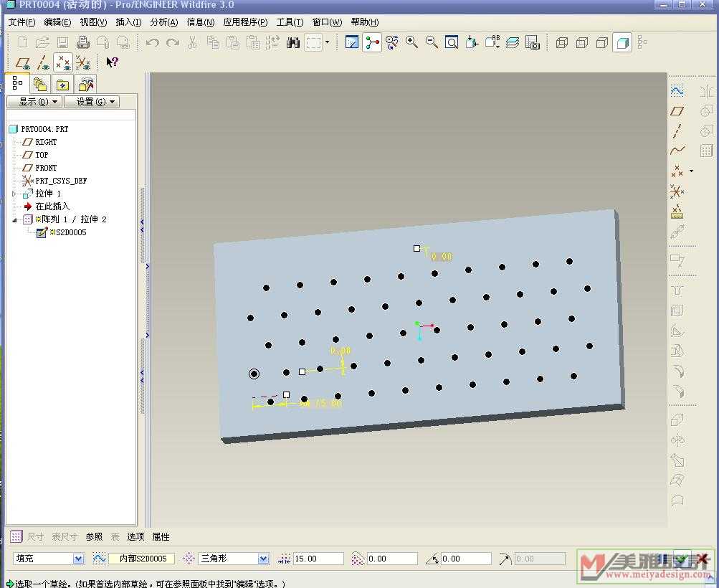Select No Hidden display mode icon
This screenshot has height=588, width=719.
click(602, 42)
